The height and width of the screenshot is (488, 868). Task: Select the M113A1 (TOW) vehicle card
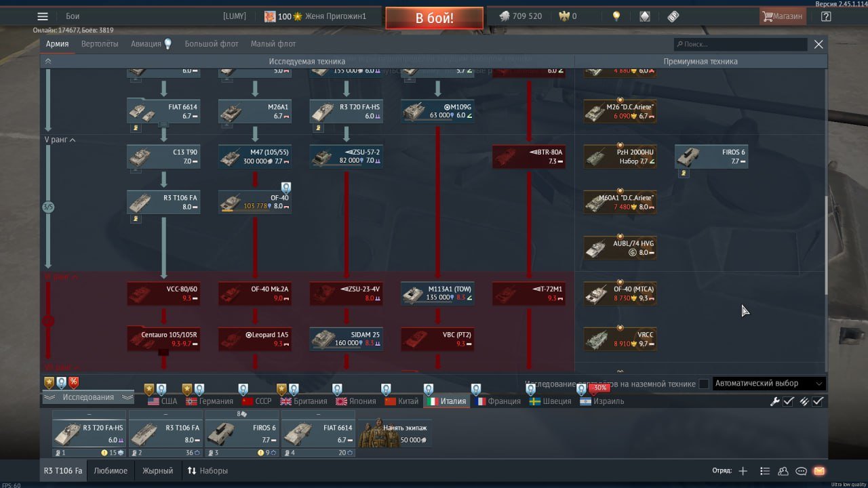tap(437, 293)
